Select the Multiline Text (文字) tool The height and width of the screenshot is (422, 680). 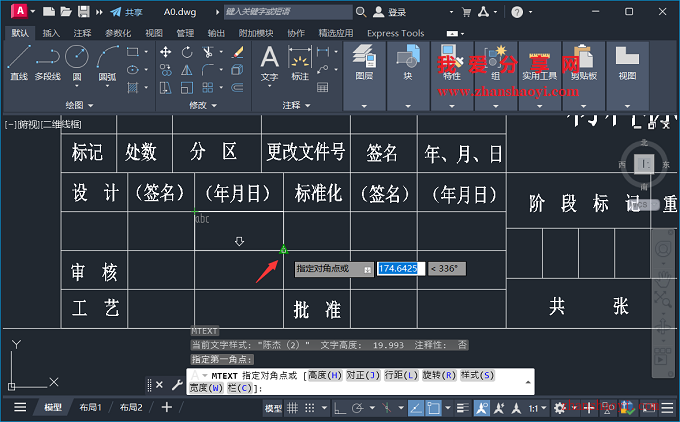pyautogui.click(x=269, y=63)
